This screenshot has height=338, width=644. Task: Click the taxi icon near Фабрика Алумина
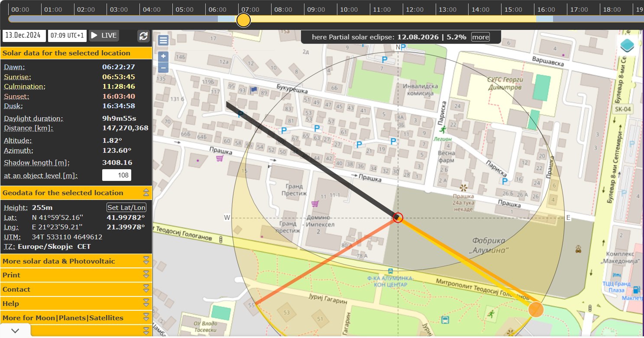point(578,249)
